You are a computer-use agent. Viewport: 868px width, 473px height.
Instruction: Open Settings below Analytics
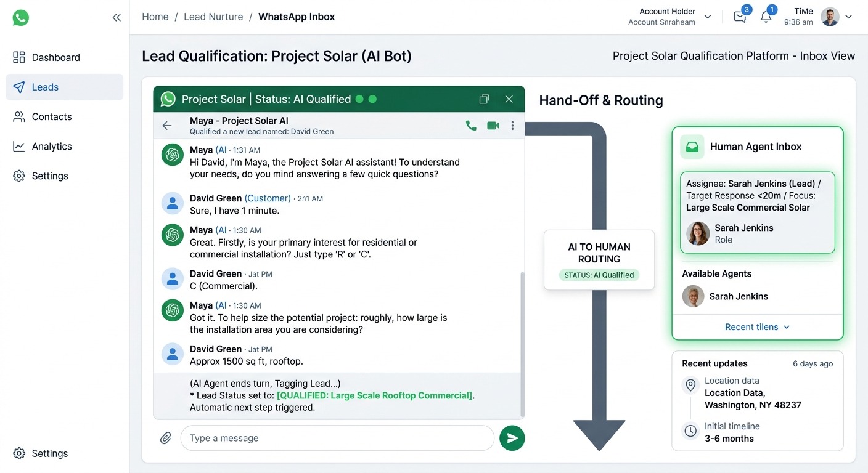pos(65,176)
